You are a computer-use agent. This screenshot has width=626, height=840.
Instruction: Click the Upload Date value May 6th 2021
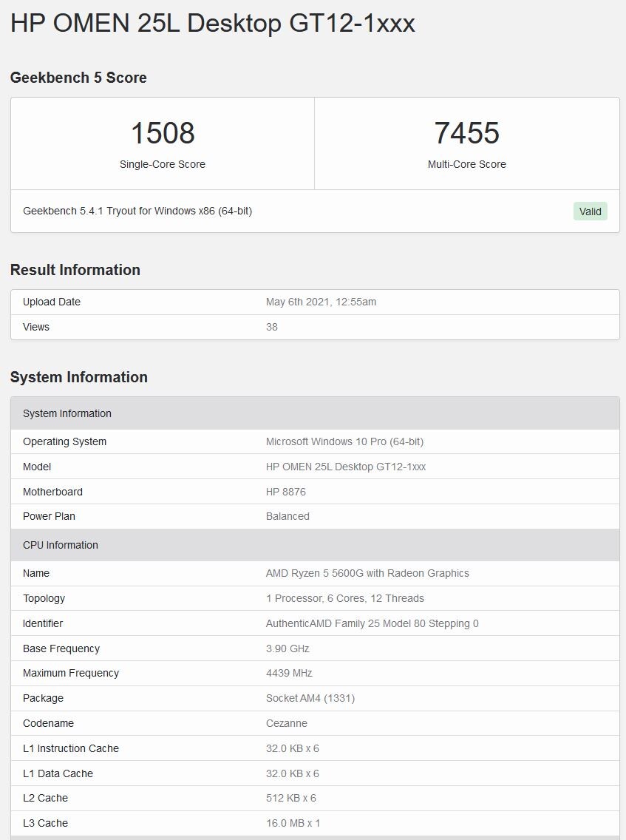click(321, 302)
